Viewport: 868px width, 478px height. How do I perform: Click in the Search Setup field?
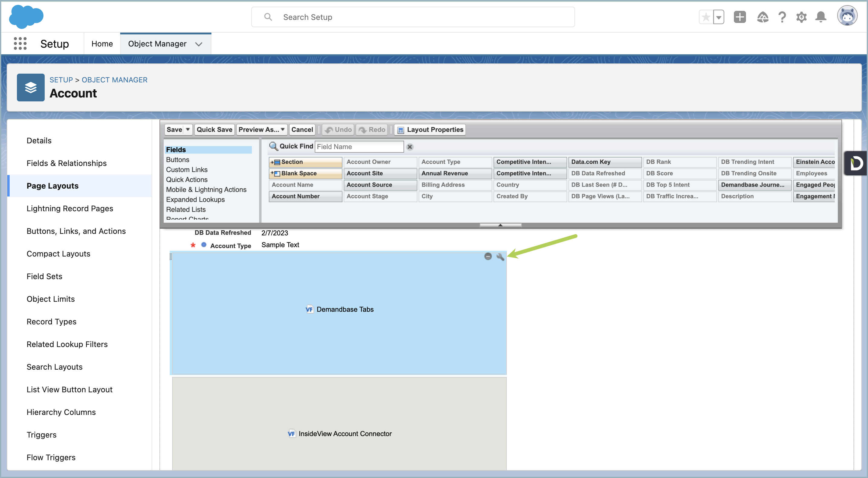pos(413,17)
